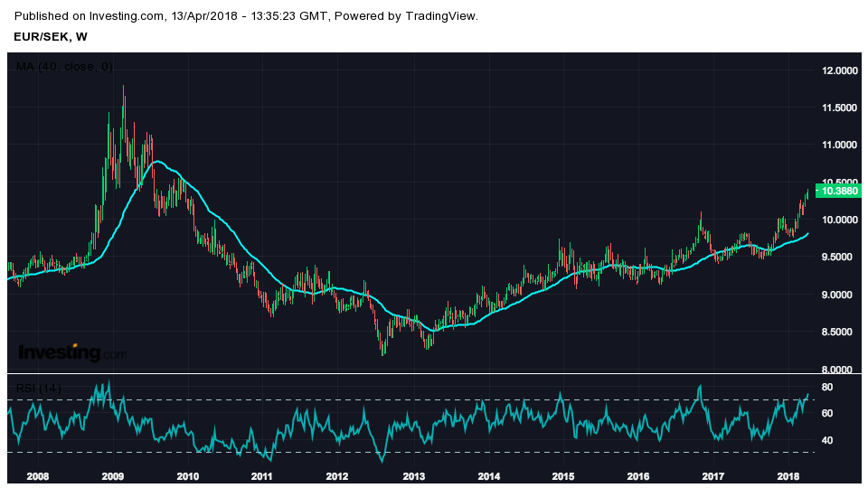Pick the 2018 label on the time axis
868x488 pixels.
pos(788,475)
